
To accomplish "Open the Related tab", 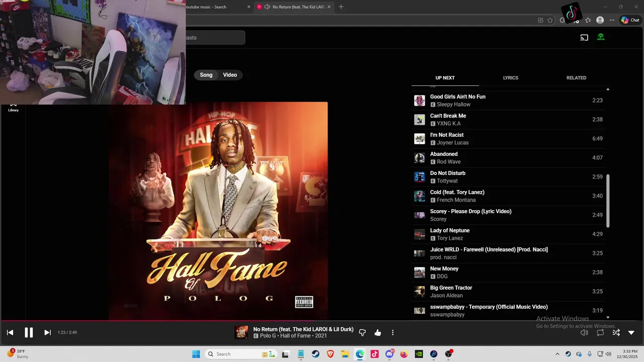I will click(576, 78).
